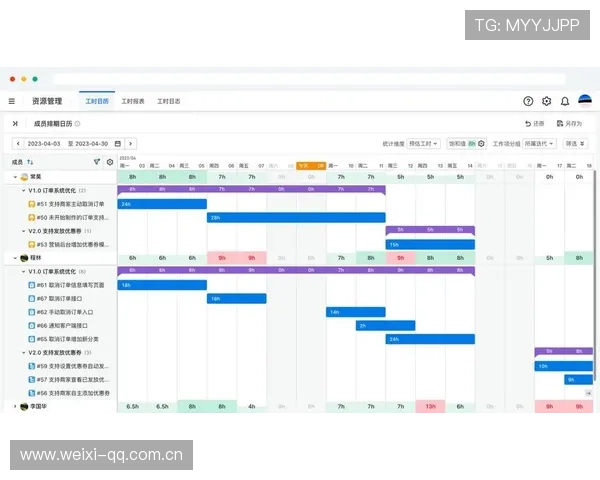Collapse the second member row (6h hours)

[15, 258]
